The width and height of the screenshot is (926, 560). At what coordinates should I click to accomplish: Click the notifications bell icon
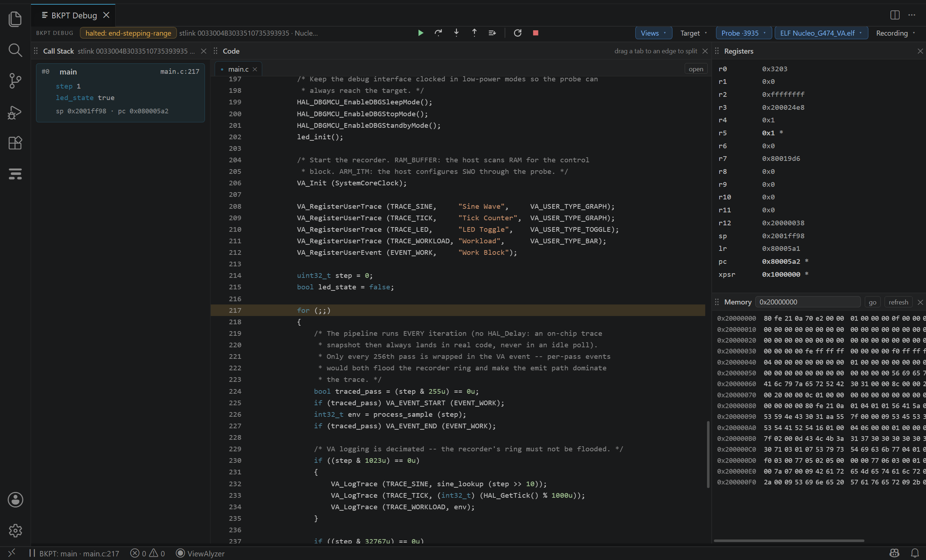click(915, 553)
